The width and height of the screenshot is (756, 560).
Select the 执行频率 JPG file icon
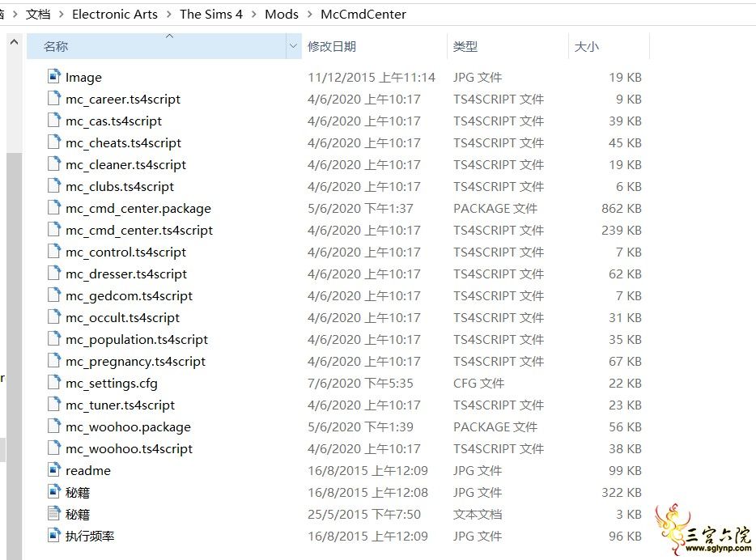[54, 535]
